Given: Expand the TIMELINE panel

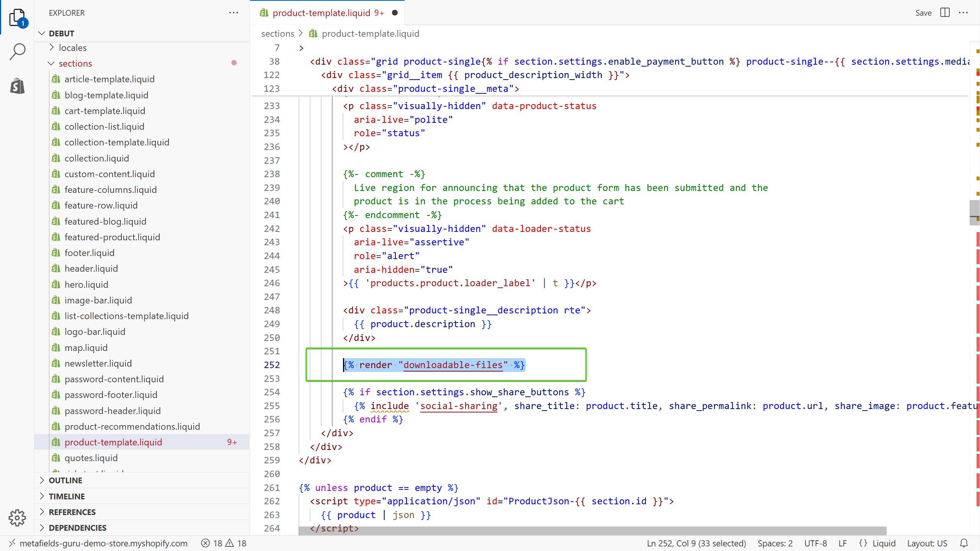Looking at the screenshot, I should click(67, 496).
